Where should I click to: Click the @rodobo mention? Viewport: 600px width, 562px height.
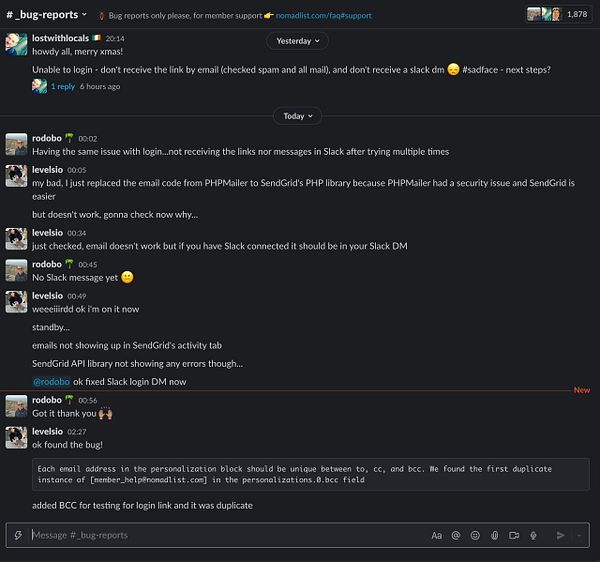pos(51,382)
